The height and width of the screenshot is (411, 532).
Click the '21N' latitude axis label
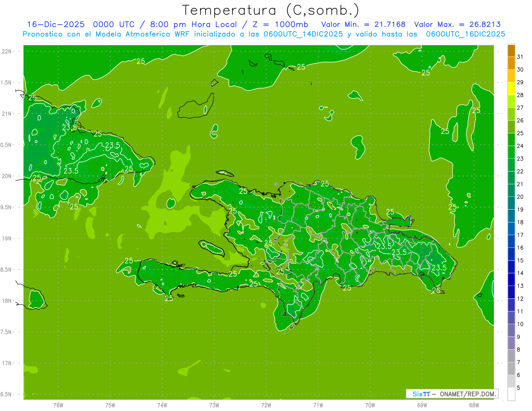7,114
